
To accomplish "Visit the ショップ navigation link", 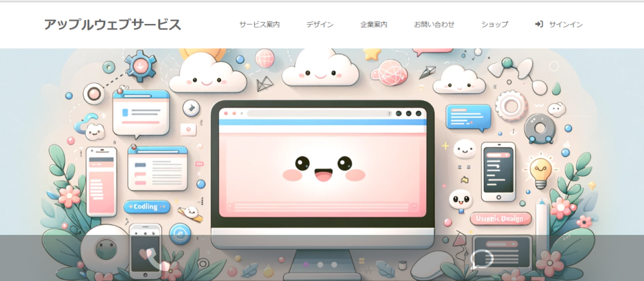I will pyautogui.click(x=494, y=25).
